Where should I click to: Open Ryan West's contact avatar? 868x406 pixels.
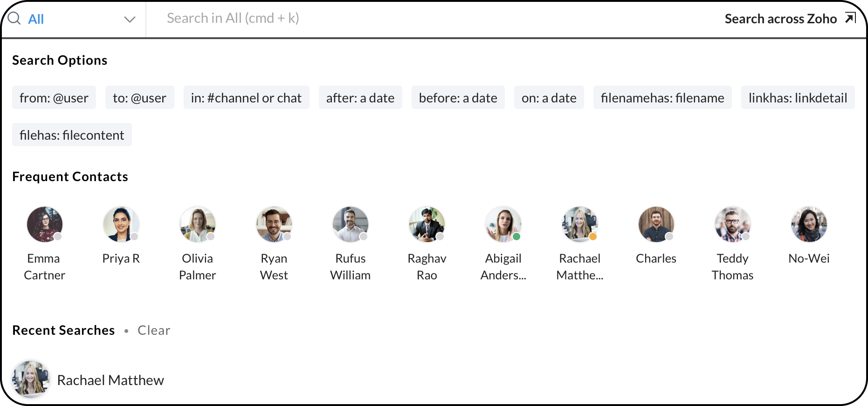coord(274,224)
